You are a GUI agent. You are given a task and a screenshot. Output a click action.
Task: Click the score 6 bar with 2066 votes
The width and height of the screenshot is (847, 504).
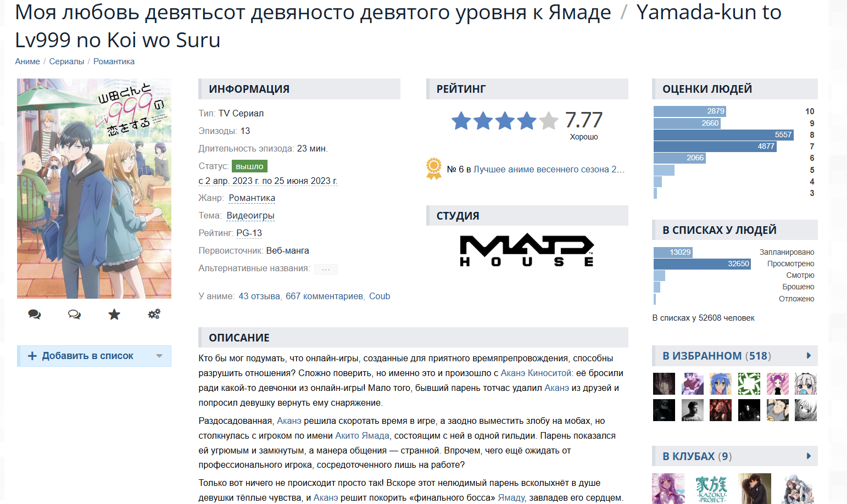679,158
